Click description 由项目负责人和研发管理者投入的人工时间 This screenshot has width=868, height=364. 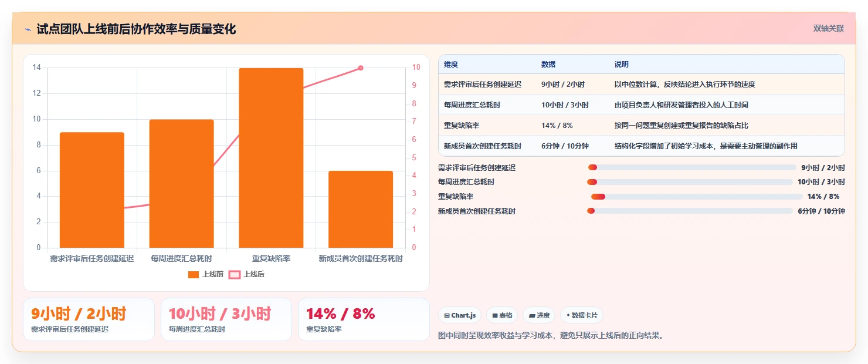point(681,105)
